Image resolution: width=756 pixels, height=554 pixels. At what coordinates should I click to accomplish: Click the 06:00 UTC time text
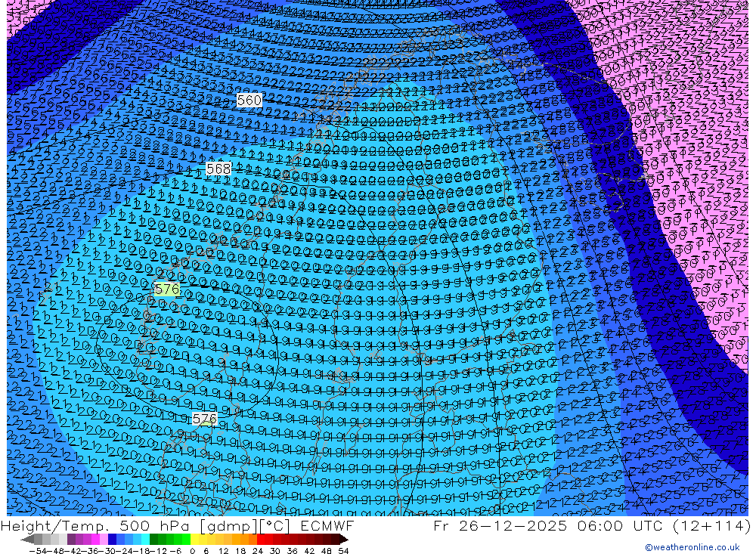(620, 525)
